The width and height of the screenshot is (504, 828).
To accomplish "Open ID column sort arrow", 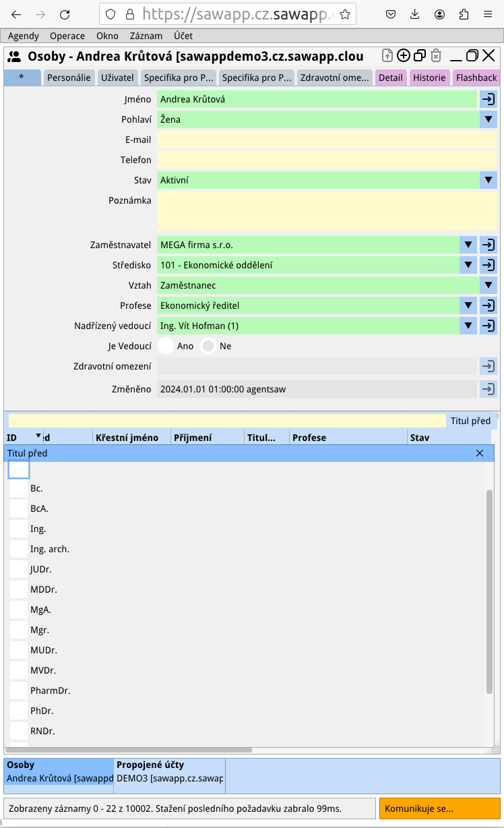I will 38,436.
